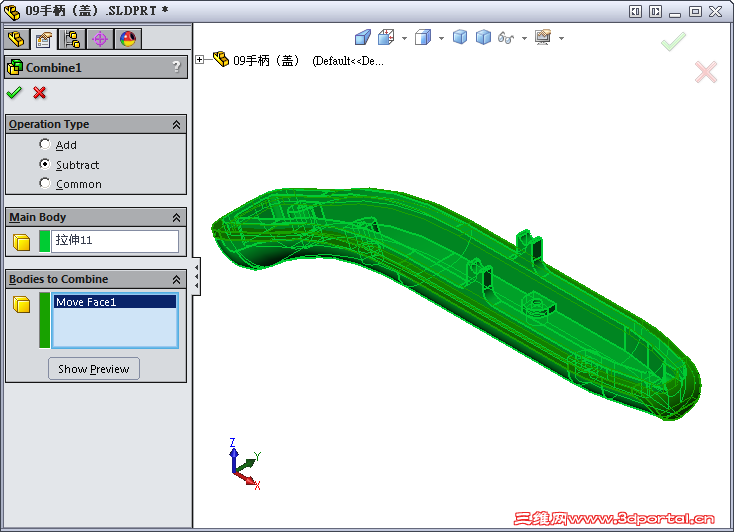Collapse the Main Body section
Viewport: 734px width, 532px height.
coord(176,217)
